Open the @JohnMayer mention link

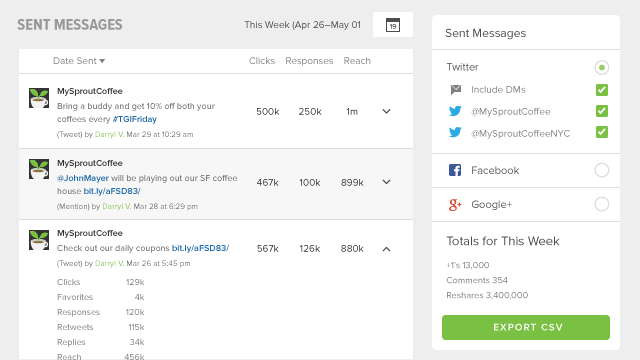tap(83, 178)
